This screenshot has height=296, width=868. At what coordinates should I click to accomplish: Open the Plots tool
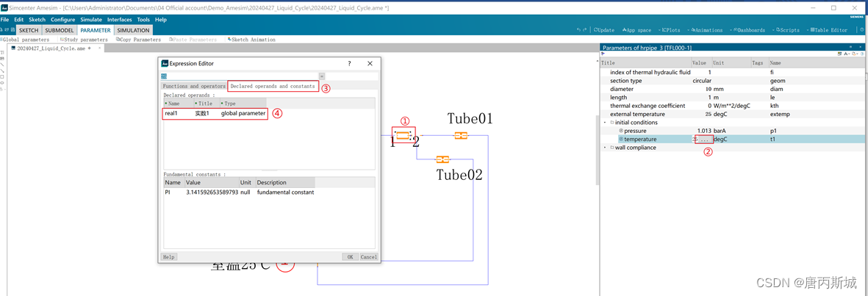point(671,30)
